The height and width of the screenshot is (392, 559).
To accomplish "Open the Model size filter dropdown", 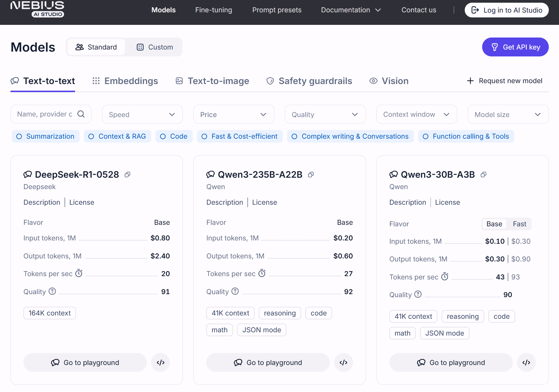I will 508,114.
